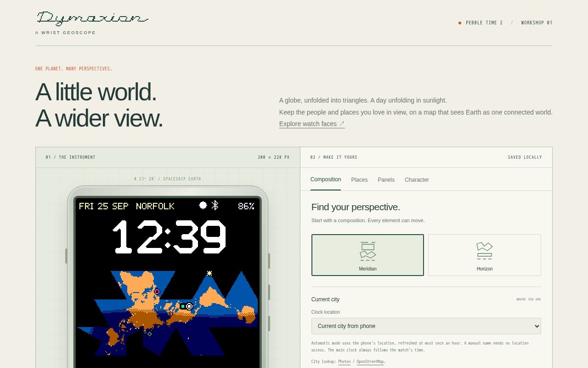
Task: Open the Photon city lookup link
Action: [x=344, y=362]
